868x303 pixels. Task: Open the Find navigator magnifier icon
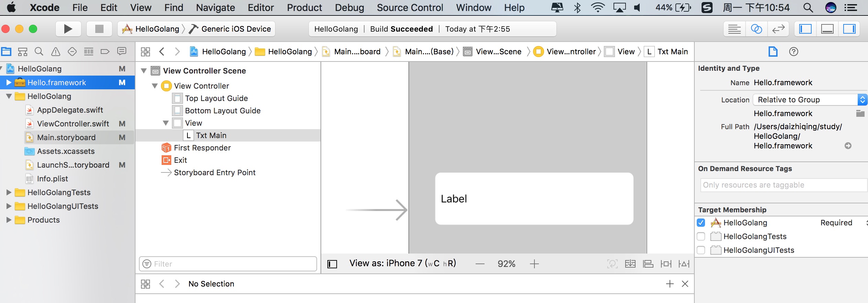(x=39, y=52)
